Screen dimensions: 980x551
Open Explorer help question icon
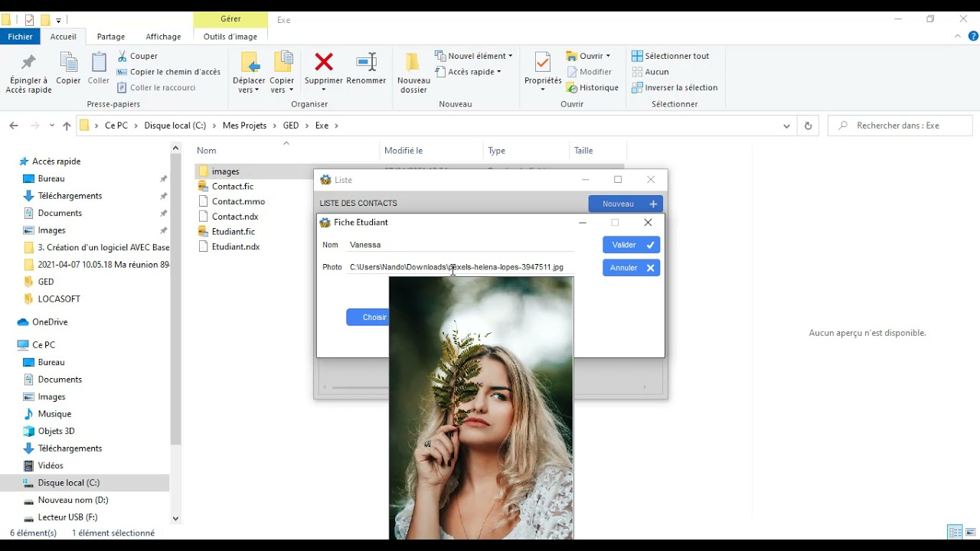(x=973, y=36)
